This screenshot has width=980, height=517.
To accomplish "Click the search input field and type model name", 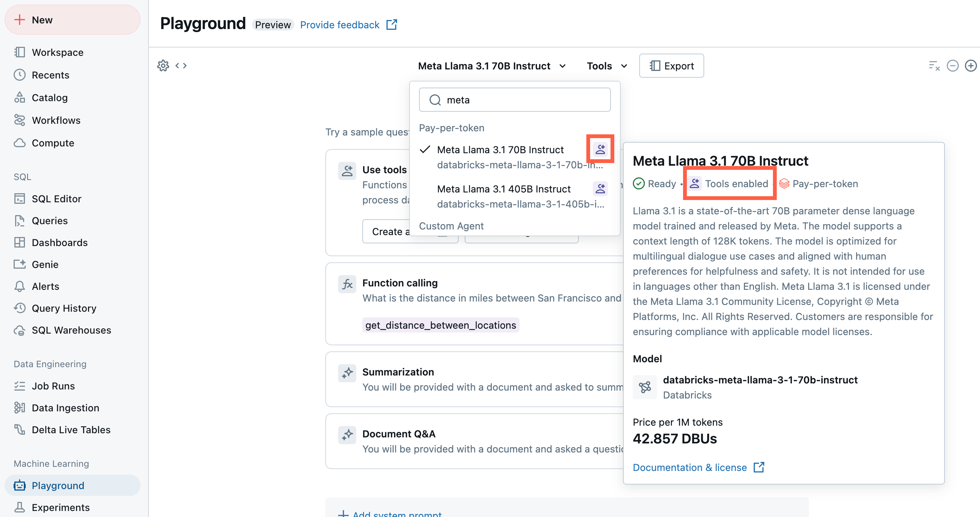I will (515, 100).
